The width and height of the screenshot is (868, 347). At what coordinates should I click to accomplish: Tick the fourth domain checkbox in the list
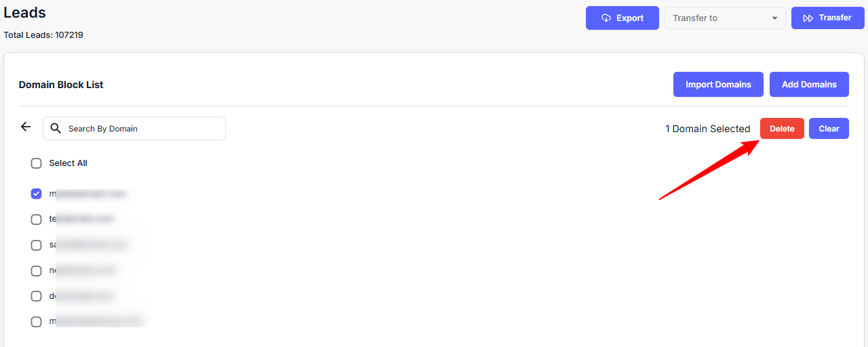click(37, 271)
